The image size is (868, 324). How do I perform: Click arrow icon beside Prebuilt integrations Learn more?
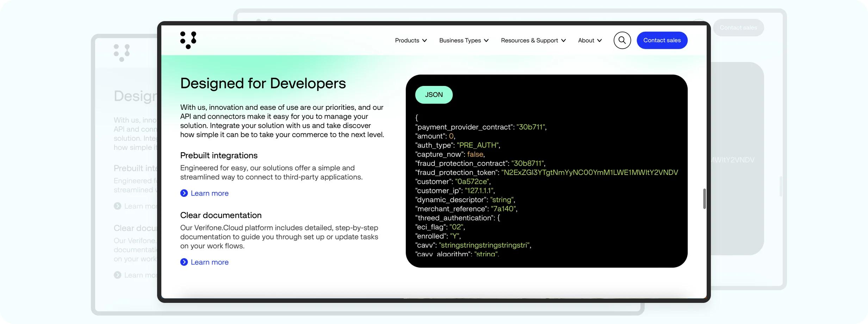coord(184,193)
